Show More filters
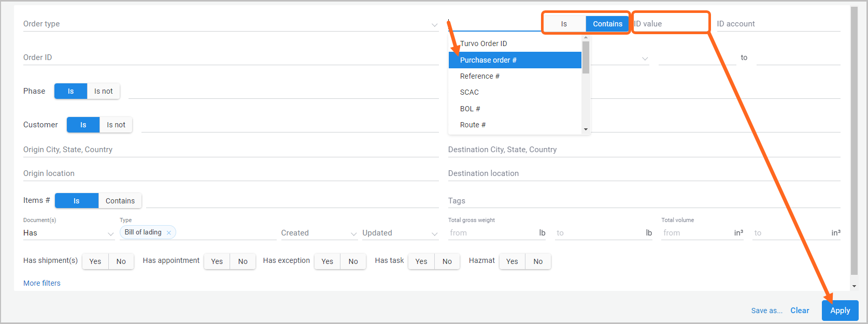The height and width of the screenshot is (324, 868). [42, 283]
